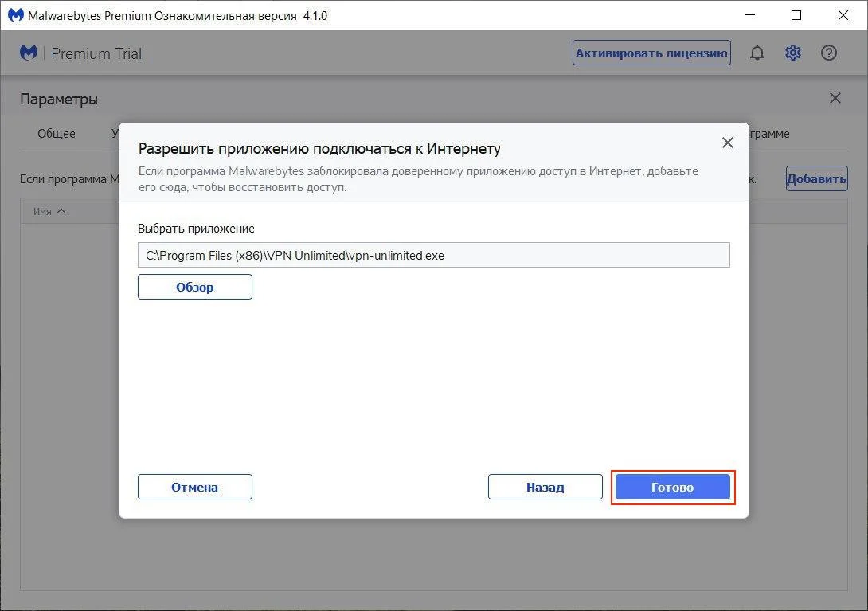Click the Активировать лицензию button
868x611 pixels.
(651, 53)
